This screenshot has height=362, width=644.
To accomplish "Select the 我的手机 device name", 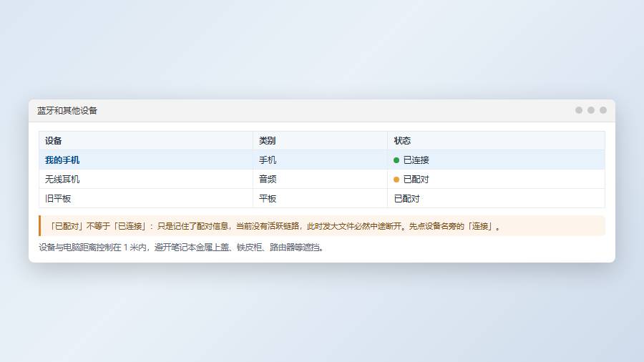I will coord(62,160).
